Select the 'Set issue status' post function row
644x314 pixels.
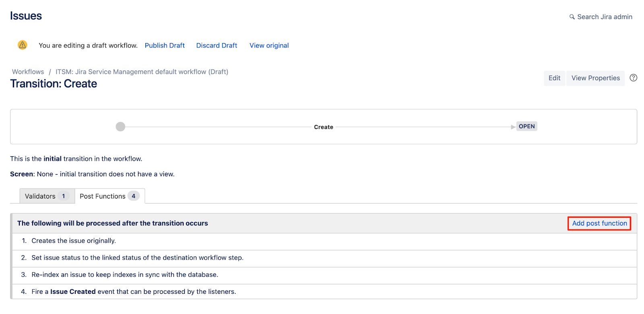pyautogui.click(x=324, y=258)
